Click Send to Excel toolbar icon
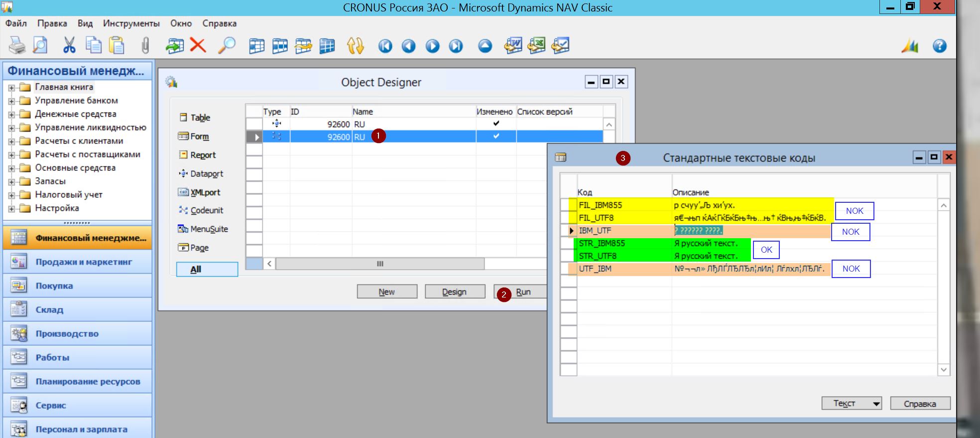Image resolution: width=980 pixels, height=438 pixels. click(x=537, y=46)
